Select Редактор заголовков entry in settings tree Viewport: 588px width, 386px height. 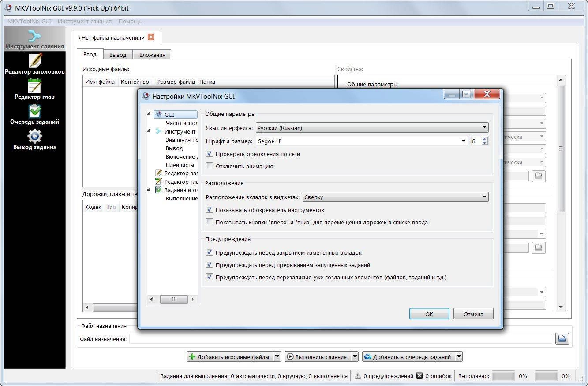click(x=176, y=173)
